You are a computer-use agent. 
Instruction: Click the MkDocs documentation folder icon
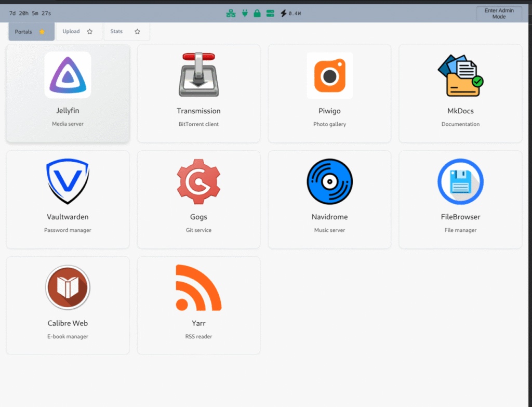[460, 76]
